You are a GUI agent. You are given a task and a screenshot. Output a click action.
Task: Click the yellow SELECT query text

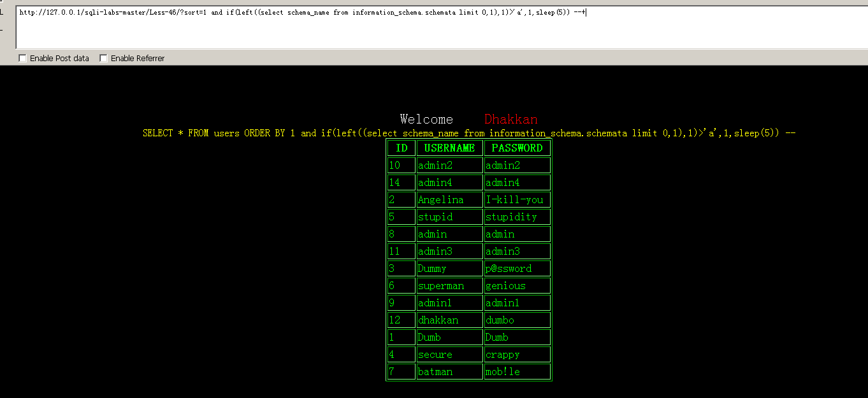(x=469, y=133)
